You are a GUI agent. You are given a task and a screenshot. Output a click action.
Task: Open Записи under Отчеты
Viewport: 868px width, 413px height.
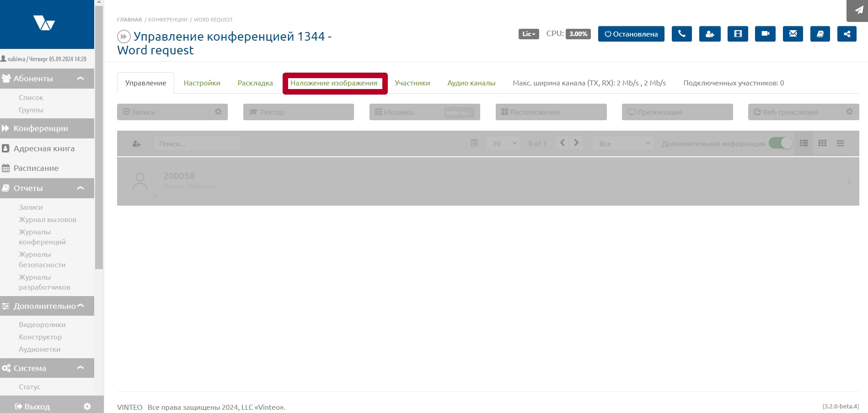pyautogui.click(x=31, y=207)
